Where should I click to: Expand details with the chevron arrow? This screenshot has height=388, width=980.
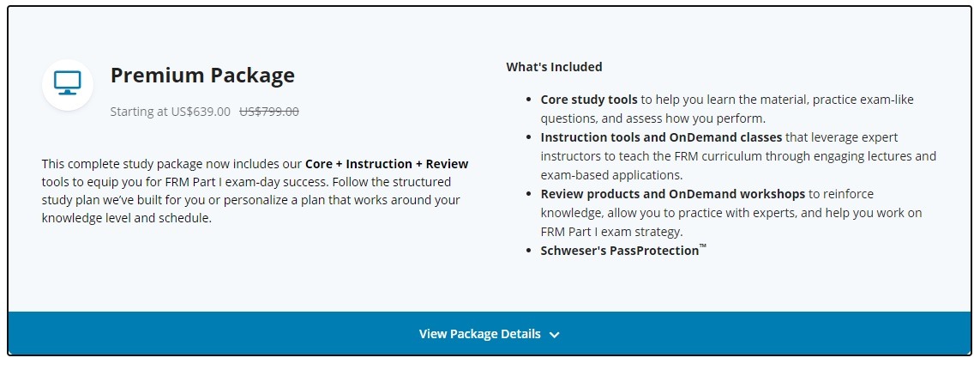click(x=554, y=335)
